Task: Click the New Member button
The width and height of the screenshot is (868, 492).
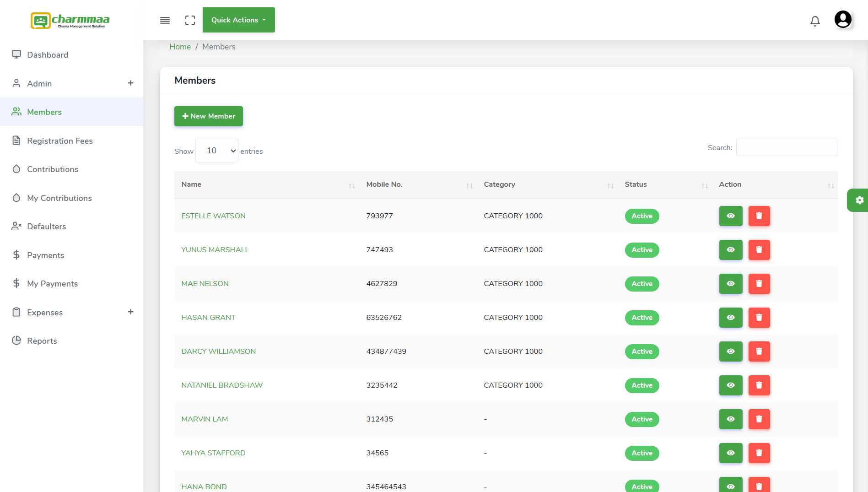Action: point(208,116)
